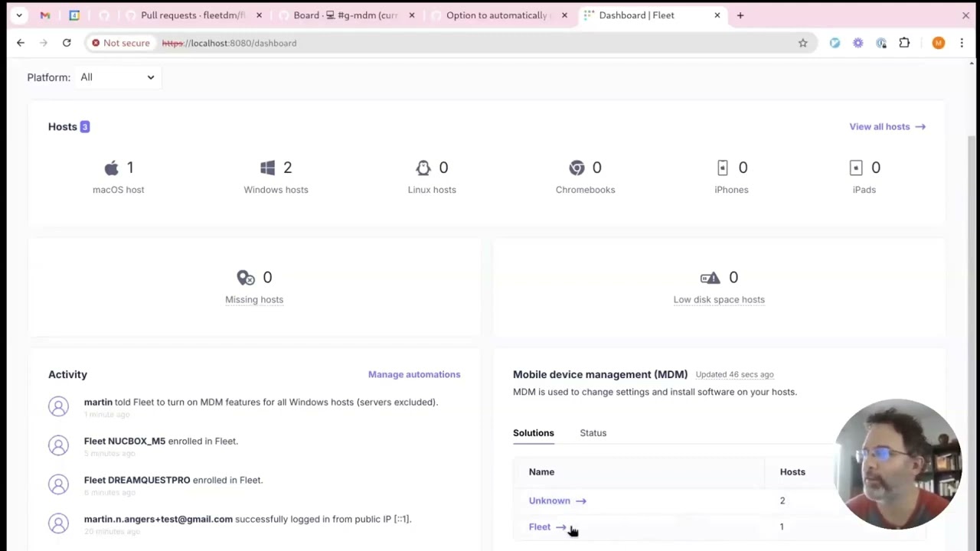Click avatar next to martin MDM activity
980x551 pixels.
coord(58,406)
